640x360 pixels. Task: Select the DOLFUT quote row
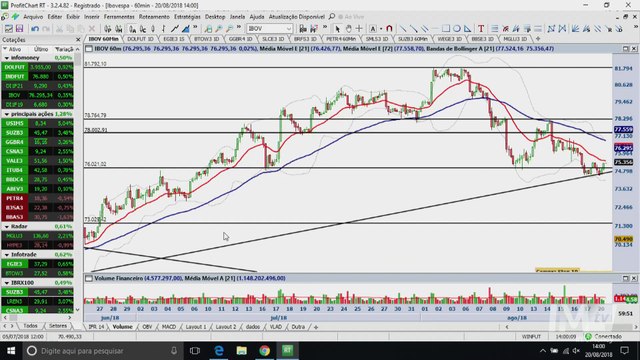(38, 67)
